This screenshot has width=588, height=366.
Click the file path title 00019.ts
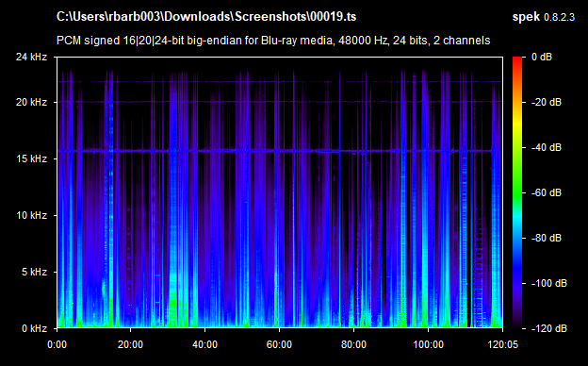pos(206,17)
